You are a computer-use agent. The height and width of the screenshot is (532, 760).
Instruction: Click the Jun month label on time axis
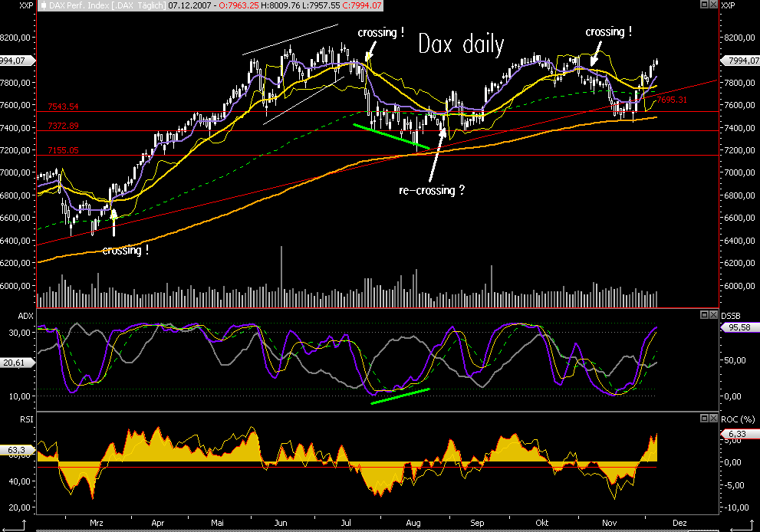[x=281, y=523]
